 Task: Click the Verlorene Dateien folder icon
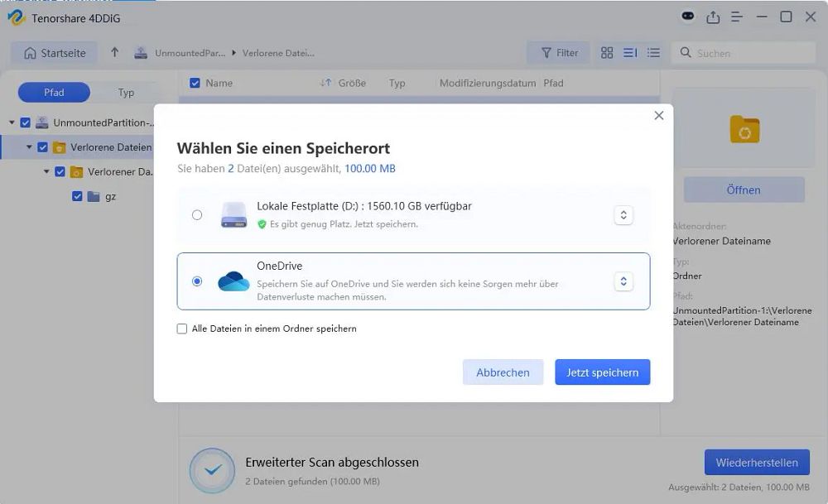point(59,147)
